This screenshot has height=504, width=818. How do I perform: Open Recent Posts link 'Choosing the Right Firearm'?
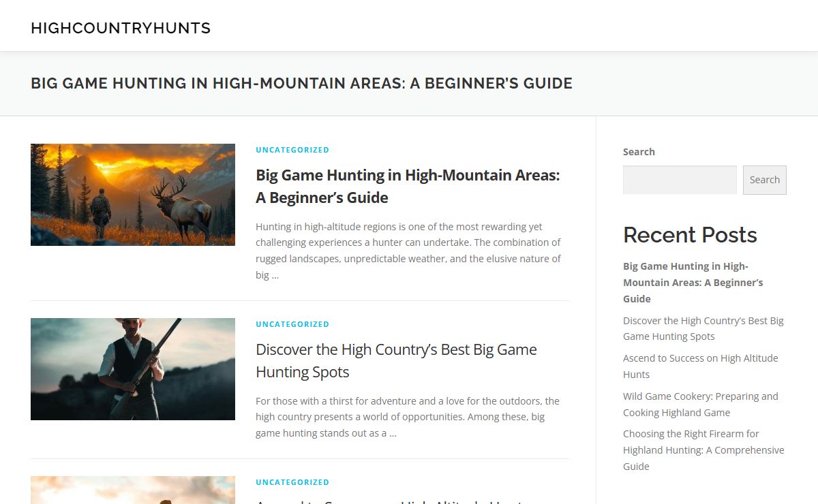(x=703, y=450)
